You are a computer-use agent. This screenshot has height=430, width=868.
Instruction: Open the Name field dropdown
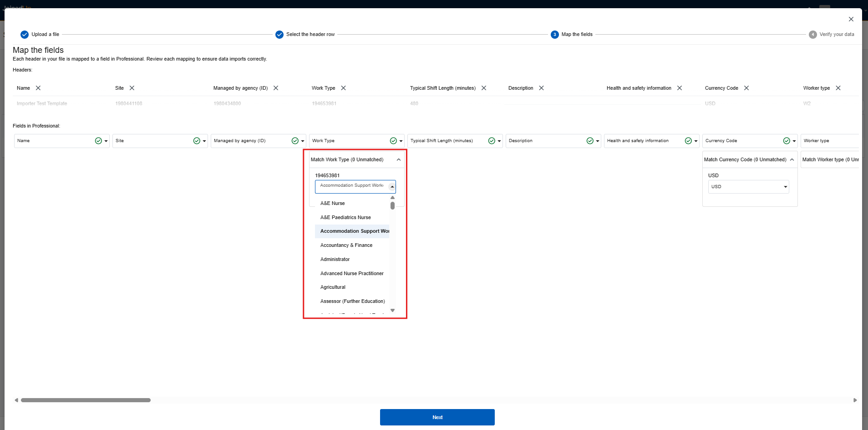(106, 141)
